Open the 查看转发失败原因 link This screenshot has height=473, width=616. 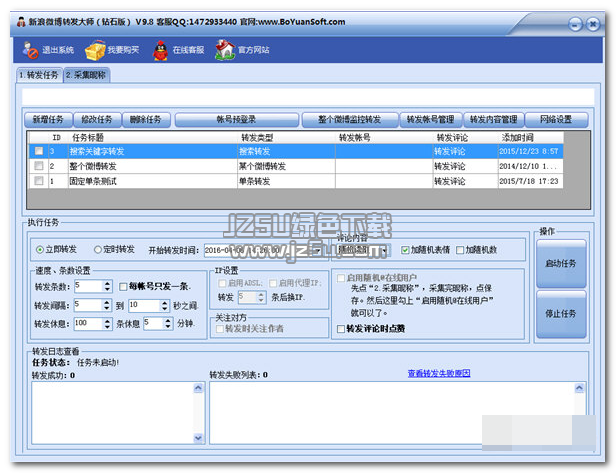439,373
